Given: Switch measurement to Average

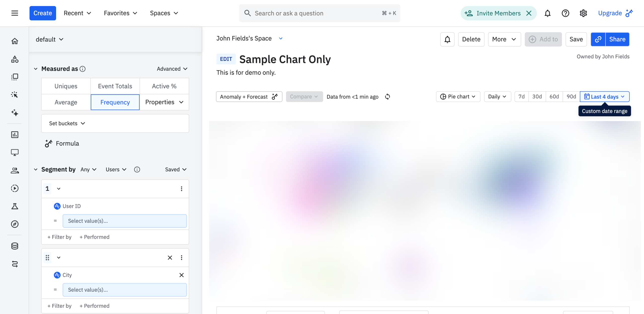Looking at the screenshot, I should pyautogui.click(x=66, y=102).
